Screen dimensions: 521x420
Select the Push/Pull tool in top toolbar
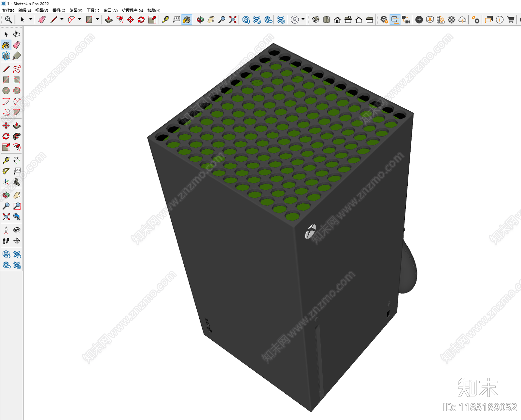(109, 20)
